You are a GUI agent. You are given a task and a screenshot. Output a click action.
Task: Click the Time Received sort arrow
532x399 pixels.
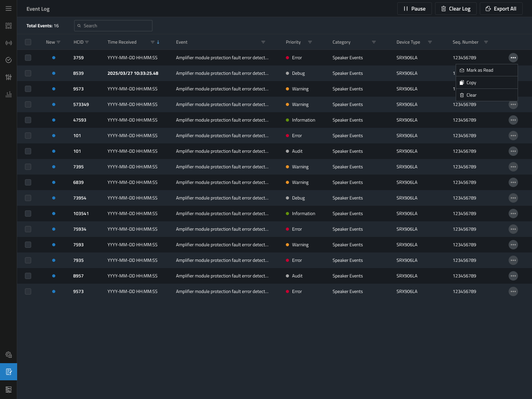click(x=158, y=42)
